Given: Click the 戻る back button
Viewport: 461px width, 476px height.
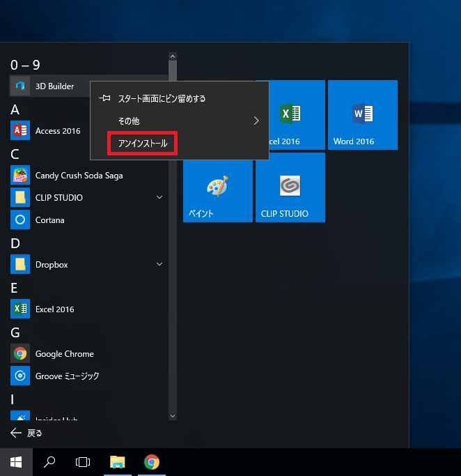Looking at the screenshot, I should pyautogui.click(x=26, y=433).
